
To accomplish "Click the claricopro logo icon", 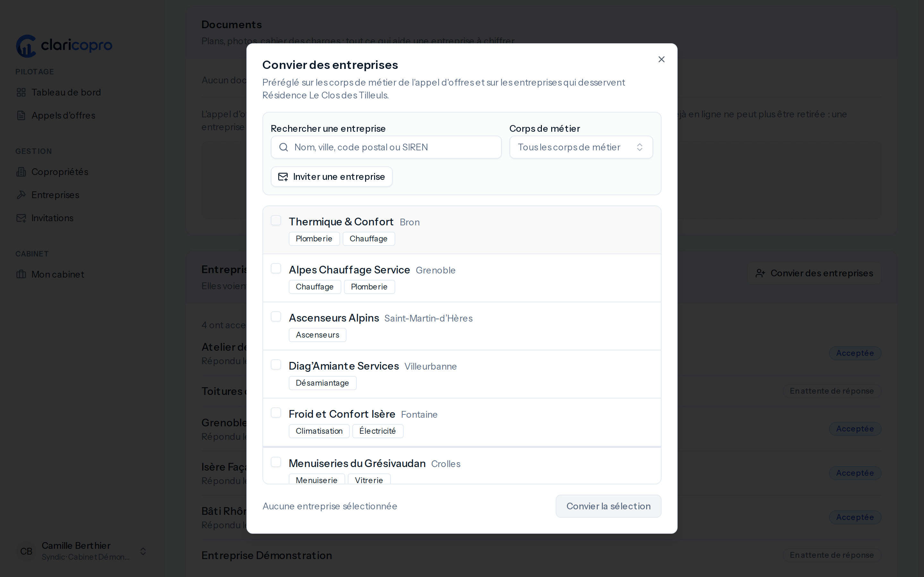I will click(x=26, y=46).
